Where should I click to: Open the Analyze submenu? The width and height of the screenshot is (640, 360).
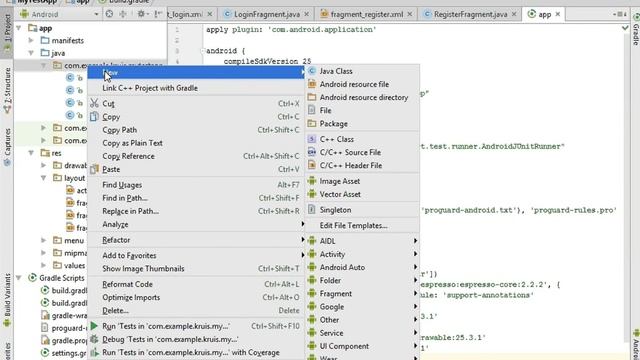click(x=196, y=224)
